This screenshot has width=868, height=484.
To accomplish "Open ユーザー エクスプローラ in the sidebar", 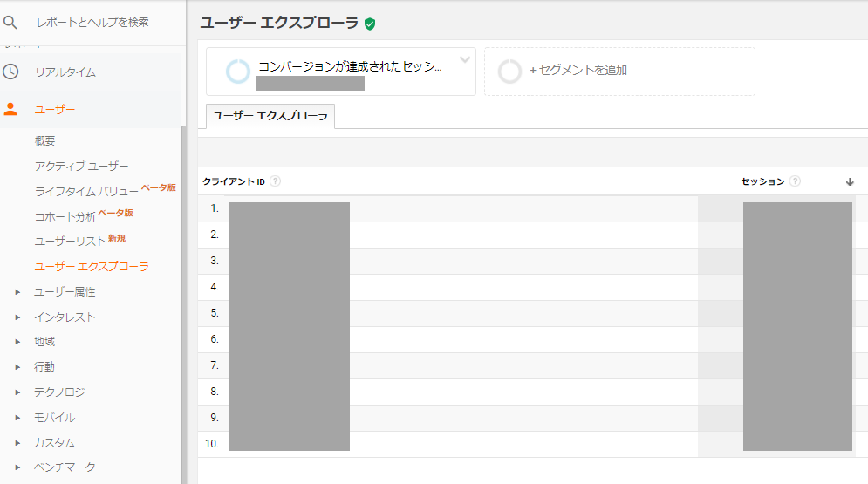I will (92, 267).
